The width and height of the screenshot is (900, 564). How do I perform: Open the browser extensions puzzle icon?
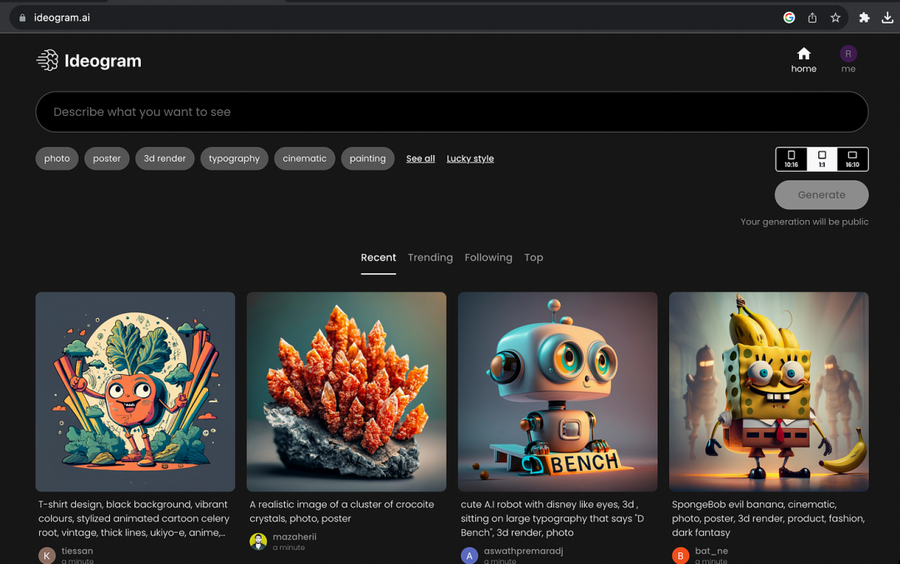tap(864, 18)
